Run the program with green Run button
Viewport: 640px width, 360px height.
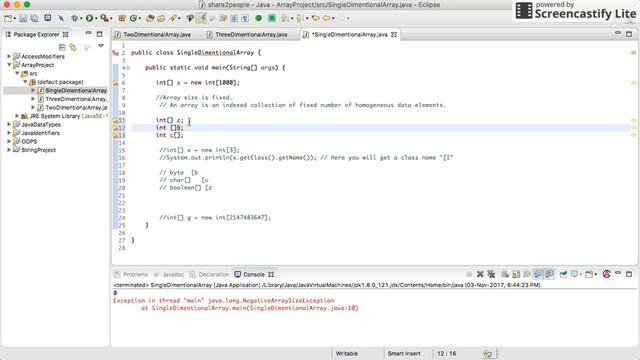[89, 18]
